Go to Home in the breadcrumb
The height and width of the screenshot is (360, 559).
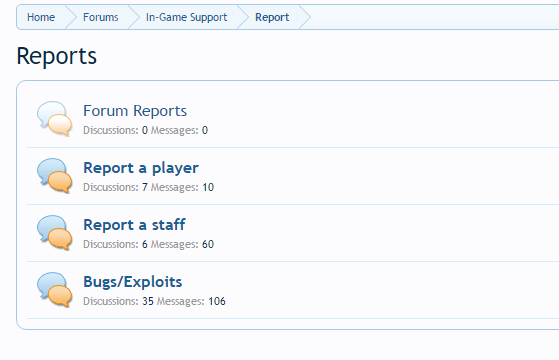[x=41, y=17]
